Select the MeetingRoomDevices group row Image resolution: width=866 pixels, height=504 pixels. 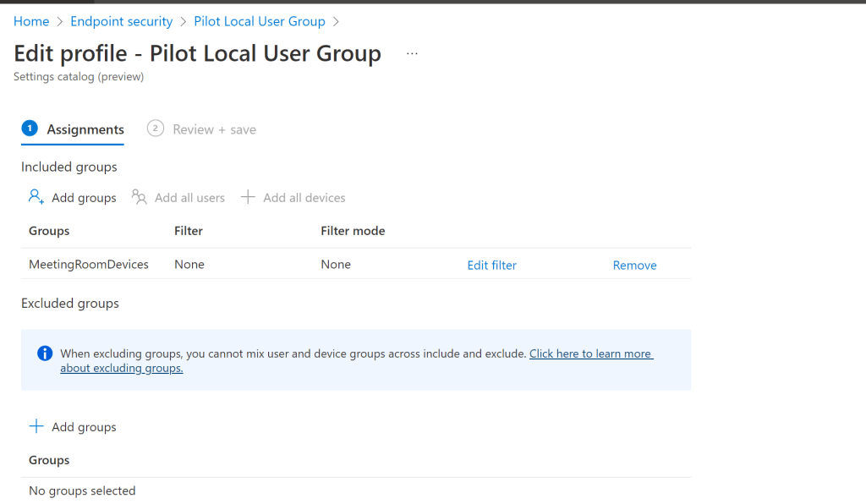pyautogui.click(x=89, y=265)
